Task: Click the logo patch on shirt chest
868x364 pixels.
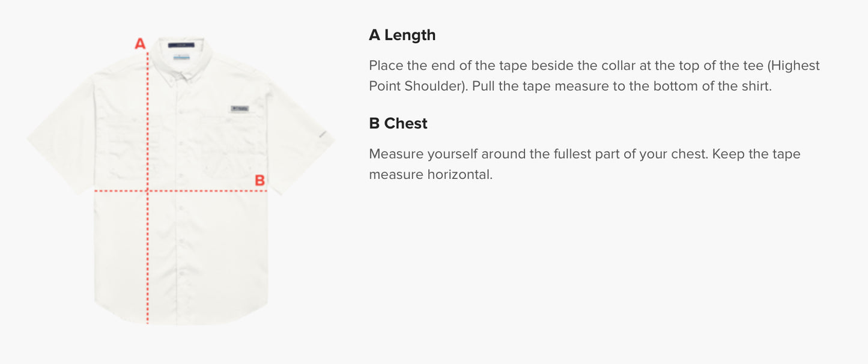Action: tap(239, 109)
